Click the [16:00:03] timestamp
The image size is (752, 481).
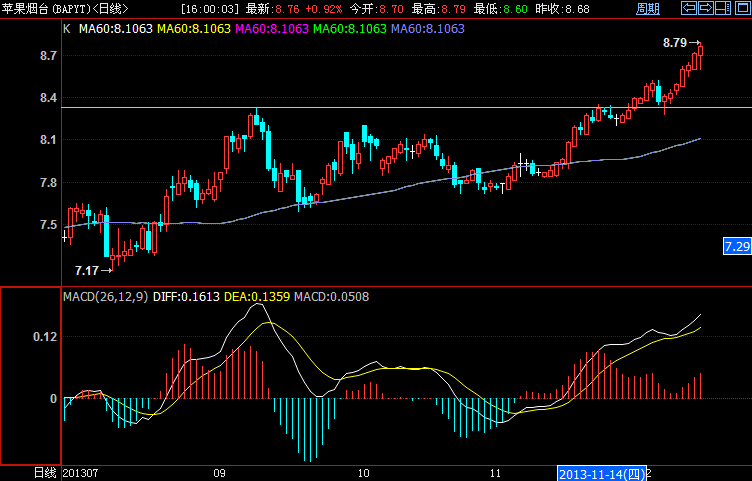point(210,9)
